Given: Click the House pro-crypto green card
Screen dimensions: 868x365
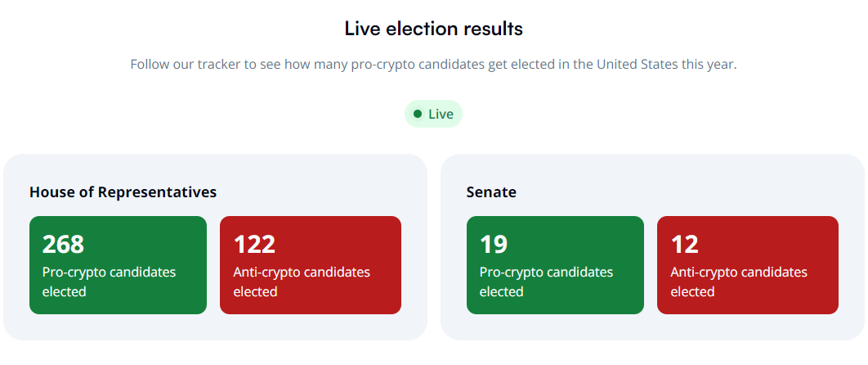Looking at the screenshot, I should pyautogui.click(x=118, y=265).
